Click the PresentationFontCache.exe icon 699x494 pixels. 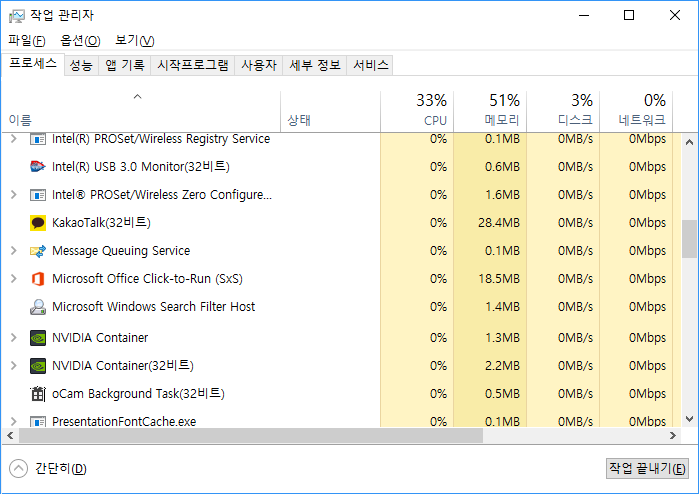37,421
